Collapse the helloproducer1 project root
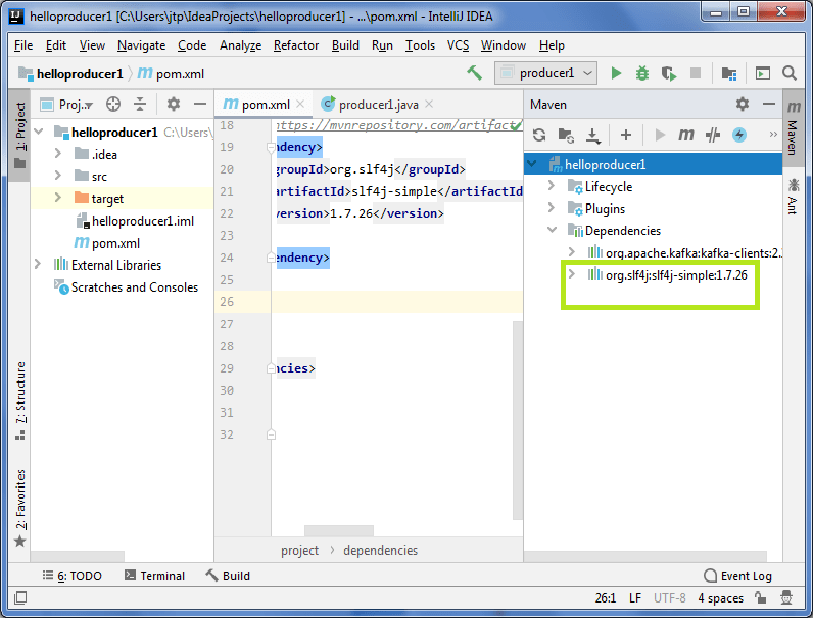The image size is (813, 618). pyautogui.click(x=39, y=132)
